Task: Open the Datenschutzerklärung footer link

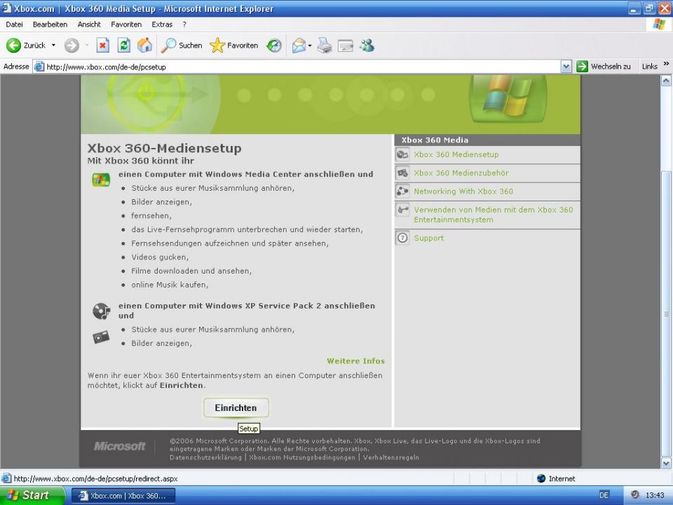Action: pos(205,457)
